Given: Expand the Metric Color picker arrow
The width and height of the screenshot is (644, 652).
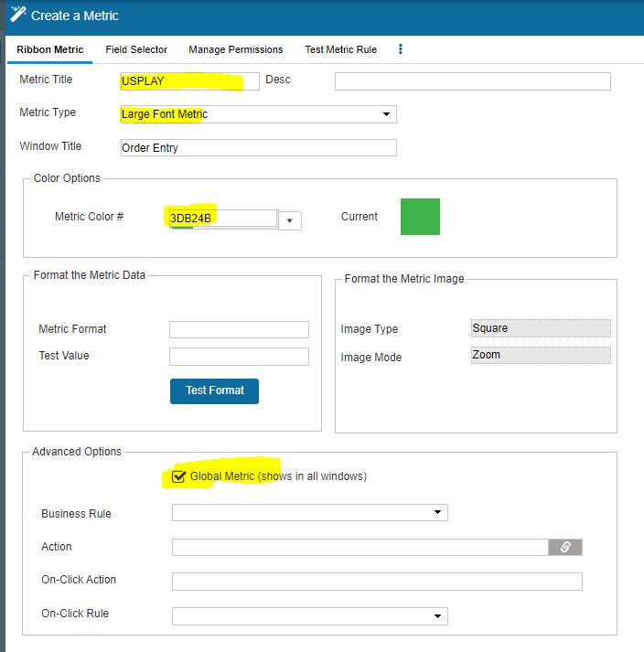Looking at the screenshot, I should (290, 220).
